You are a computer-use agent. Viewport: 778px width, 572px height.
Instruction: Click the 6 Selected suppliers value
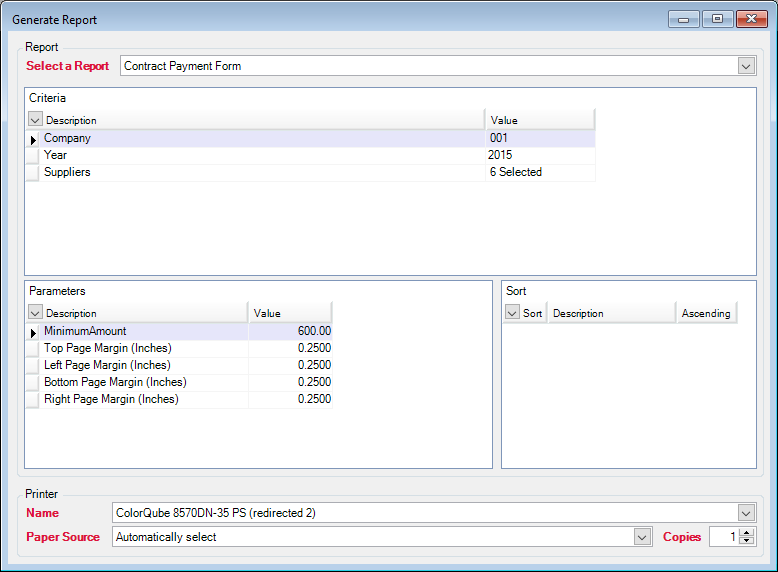click(x=540, y=172)
